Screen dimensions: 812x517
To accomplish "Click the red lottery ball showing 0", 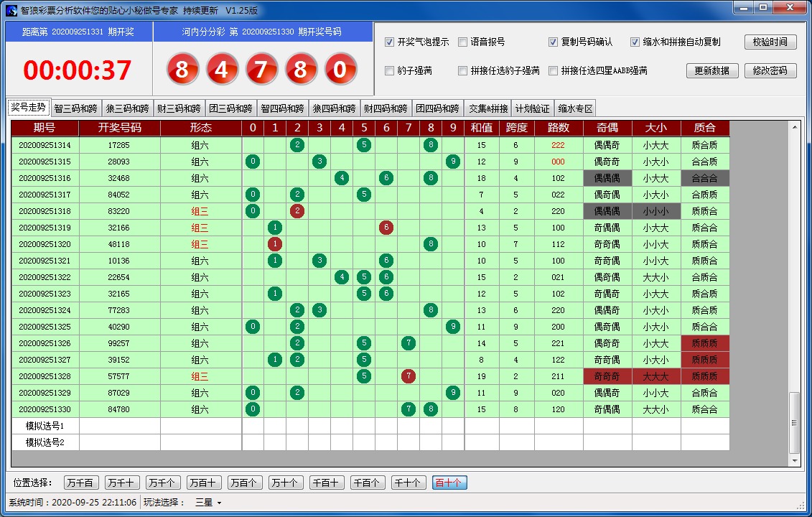I will tap(341, 70).
